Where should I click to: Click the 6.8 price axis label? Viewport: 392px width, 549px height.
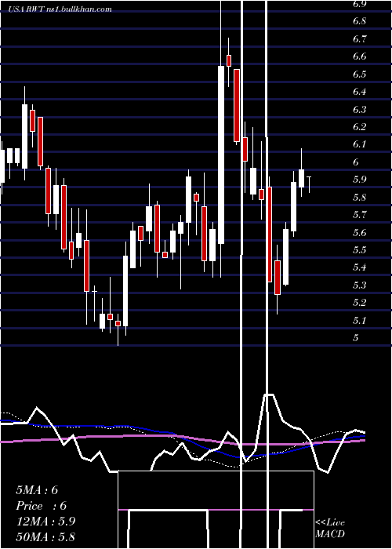[360, 21]
